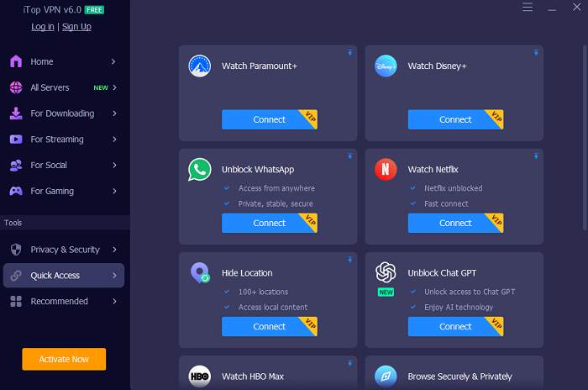
Task: Click the Watch HBO Max title
Action: coord(252,377)
